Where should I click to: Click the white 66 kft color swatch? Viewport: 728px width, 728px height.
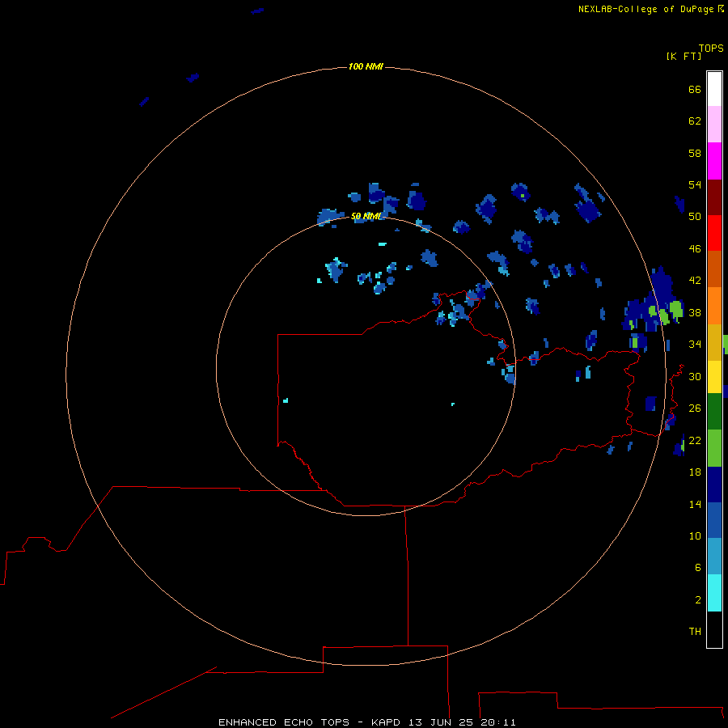[x=714, y=89]
